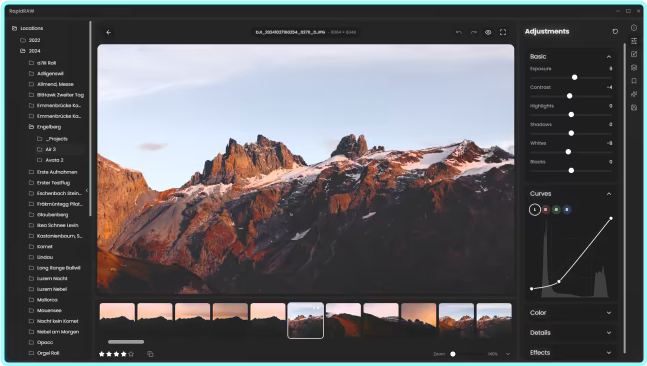Click the Exposure slider handle

[x=574, y=77]
